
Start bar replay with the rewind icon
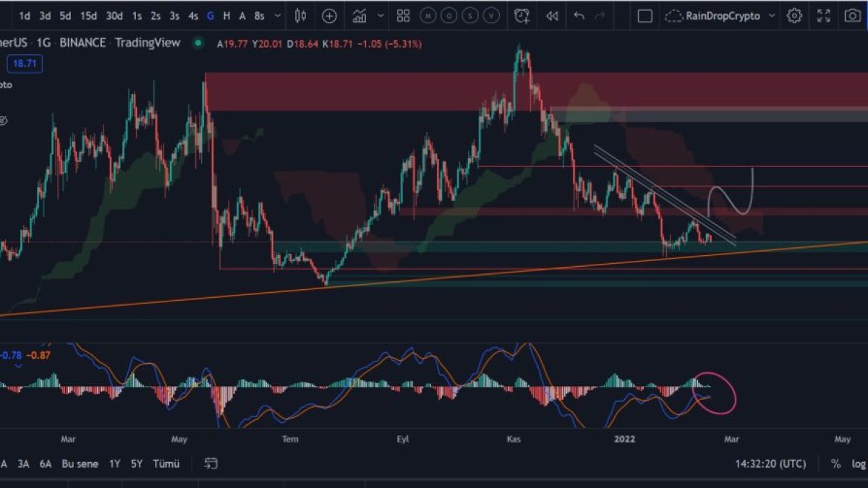tap(552, 15)
